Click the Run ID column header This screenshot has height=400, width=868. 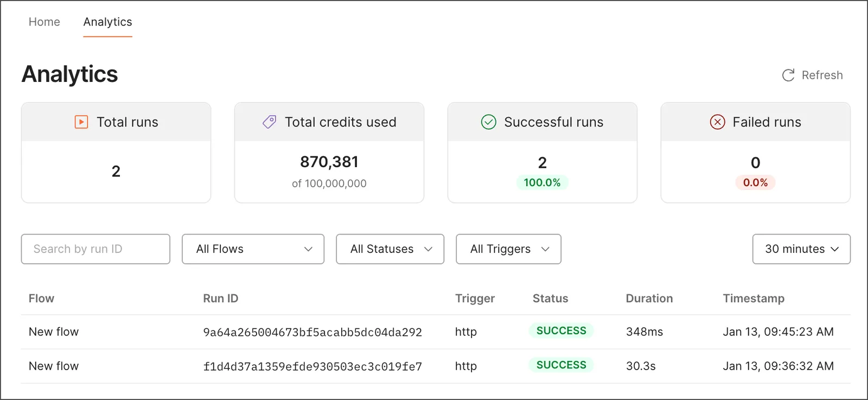pos(221,299)
